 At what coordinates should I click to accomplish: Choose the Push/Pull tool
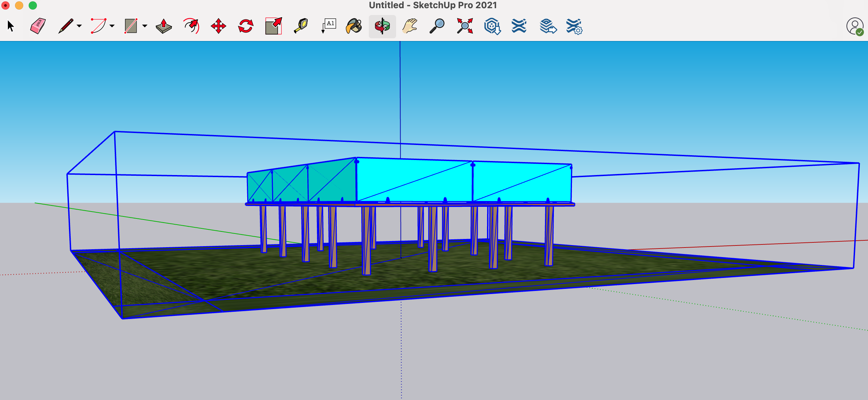tap(164, 26)
